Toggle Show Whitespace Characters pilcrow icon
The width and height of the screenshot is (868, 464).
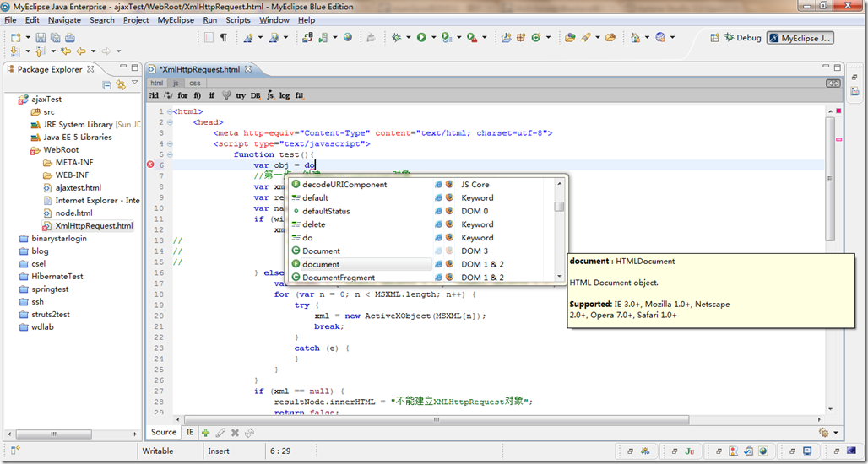point(223,37)
